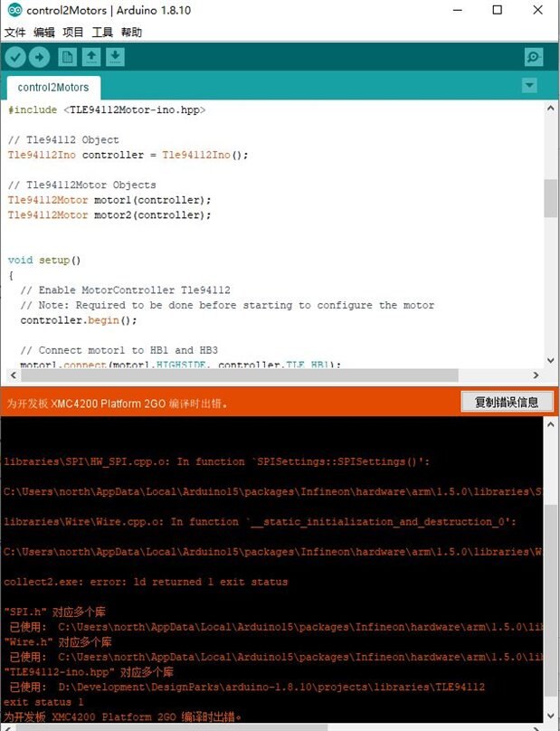Maximize the Arduino window
Viewport: 560px width, 731px height.
pyautogui.click(x=498, y=10)
